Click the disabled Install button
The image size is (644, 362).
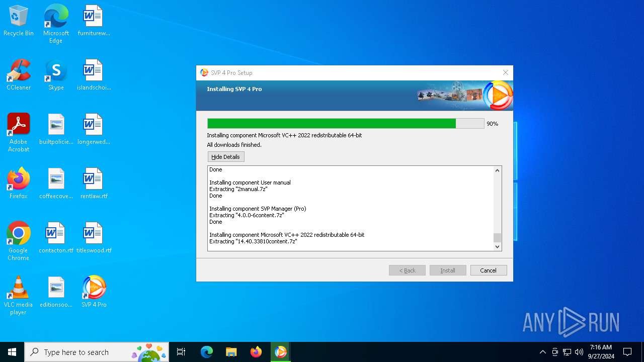[x=448, y=270]
